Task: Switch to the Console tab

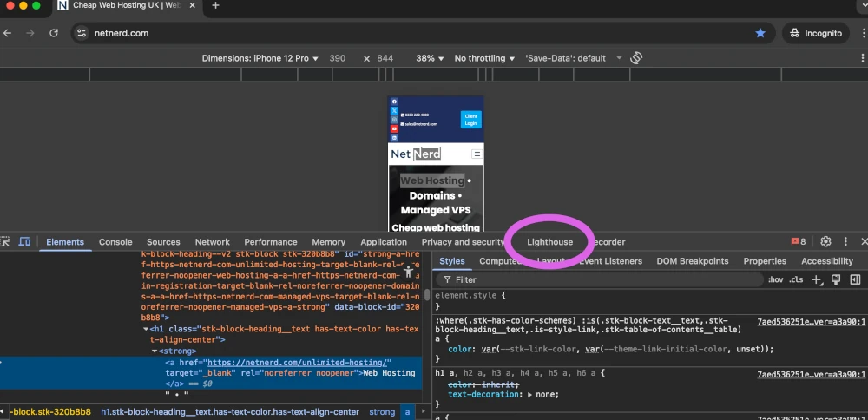Action: point(115,242)
